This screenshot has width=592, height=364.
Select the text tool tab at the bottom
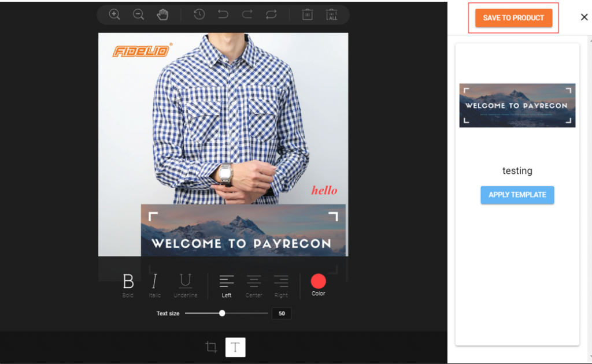click(x=235, y=347)
